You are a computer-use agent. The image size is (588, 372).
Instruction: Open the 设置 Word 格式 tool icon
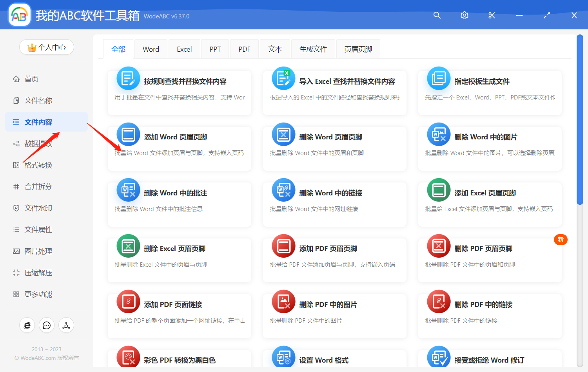click(283, 357)
